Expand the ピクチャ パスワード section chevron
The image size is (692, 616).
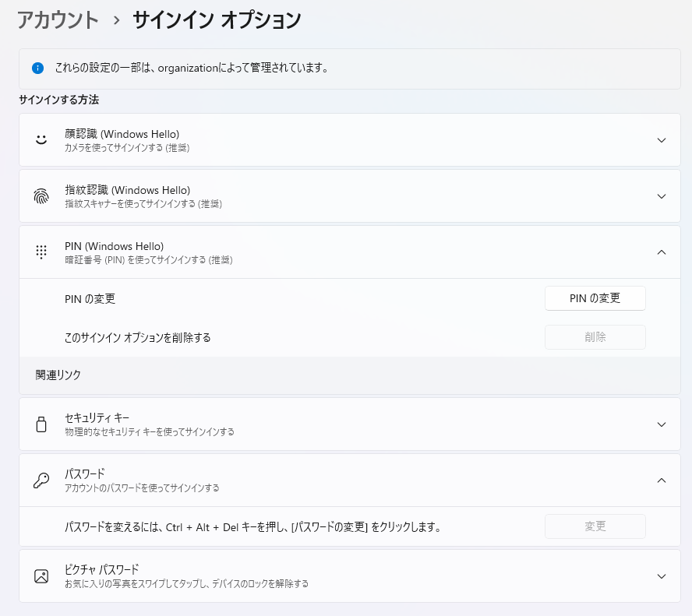point(661,576)
